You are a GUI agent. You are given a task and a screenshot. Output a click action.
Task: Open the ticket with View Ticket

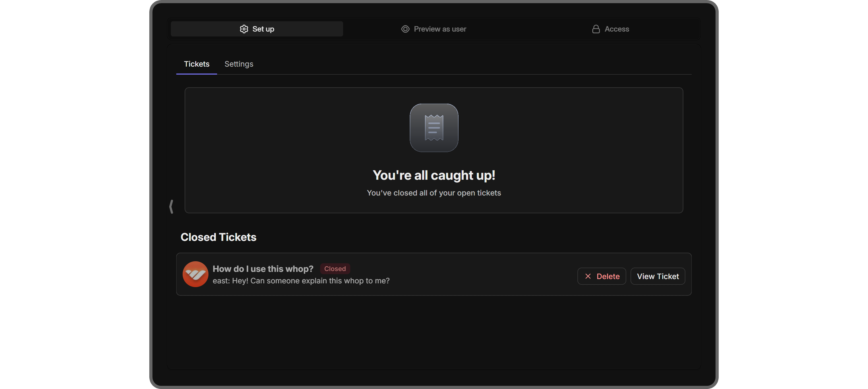(x=658, y=276)
